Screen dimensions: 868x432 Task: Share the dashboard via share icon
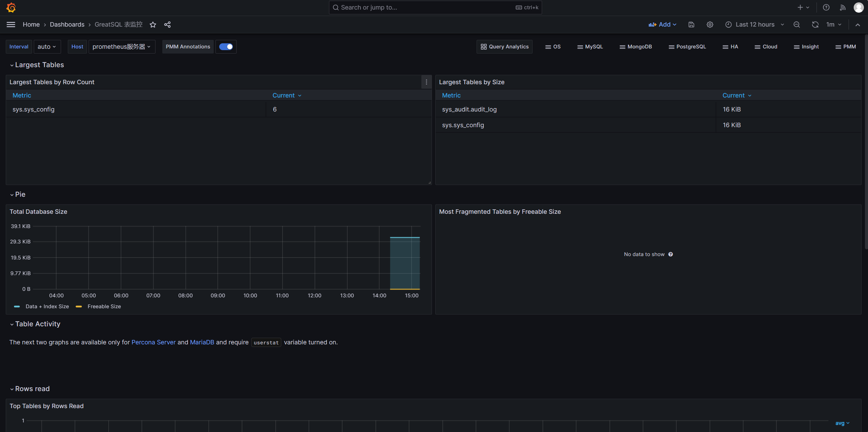click(167, 25)
